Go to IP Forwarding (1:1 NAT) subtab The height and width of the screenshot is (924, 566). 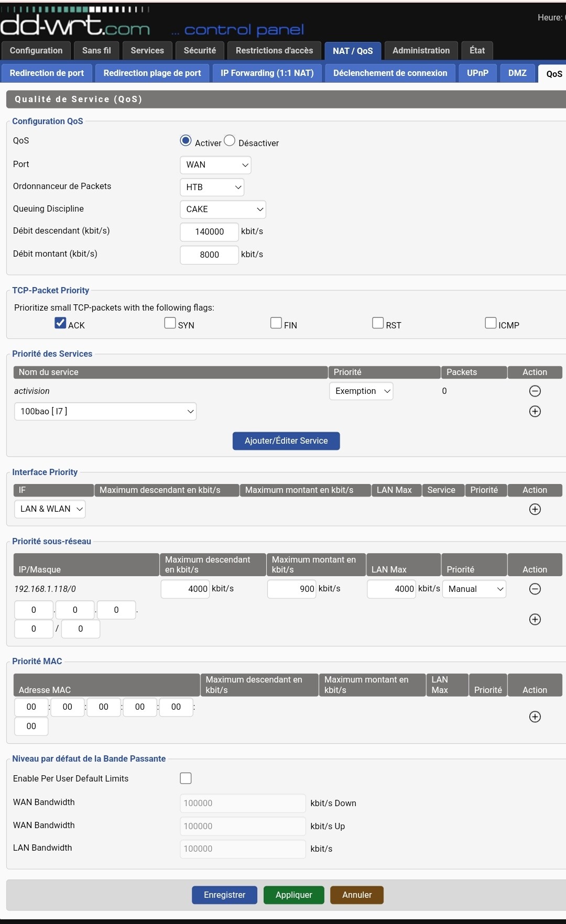(x=267, y=73)
